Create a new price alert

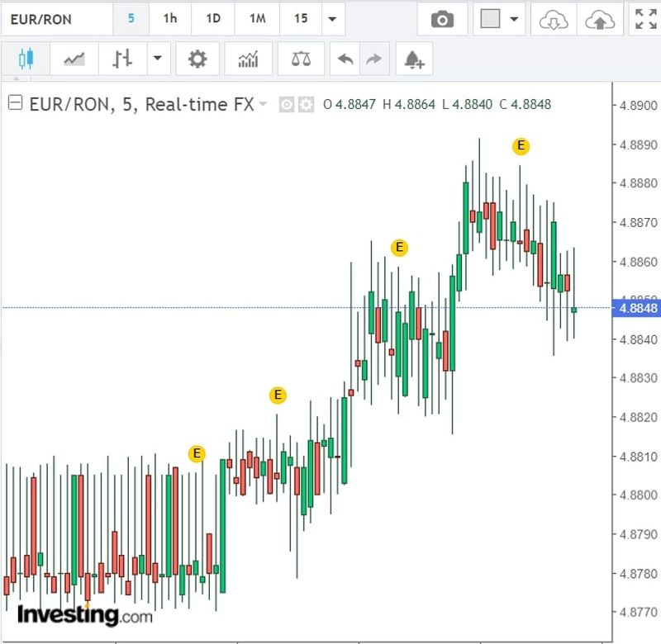click(414, 59)
